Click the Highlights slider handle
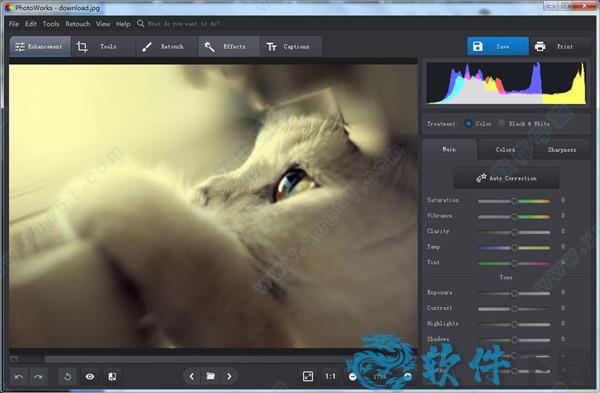 (515, 324)
